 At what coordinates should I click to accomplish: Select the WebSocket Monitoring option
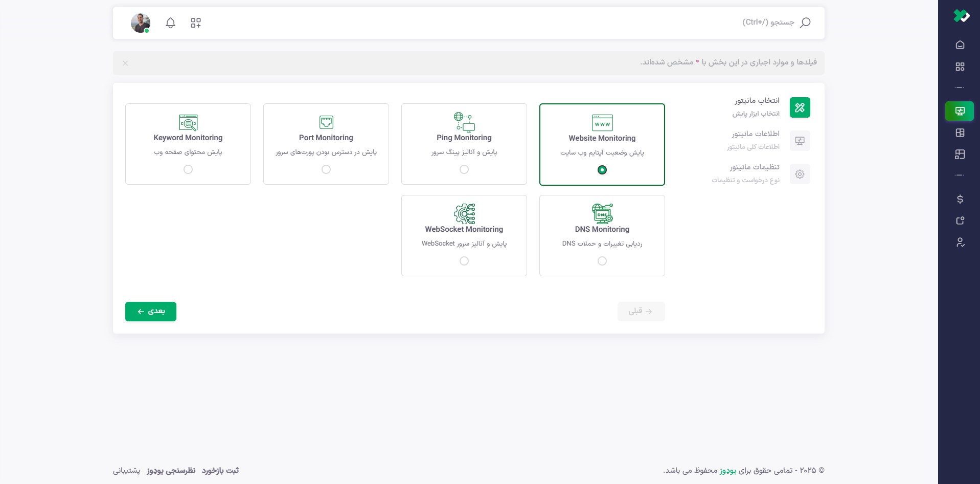pos(464,261)
